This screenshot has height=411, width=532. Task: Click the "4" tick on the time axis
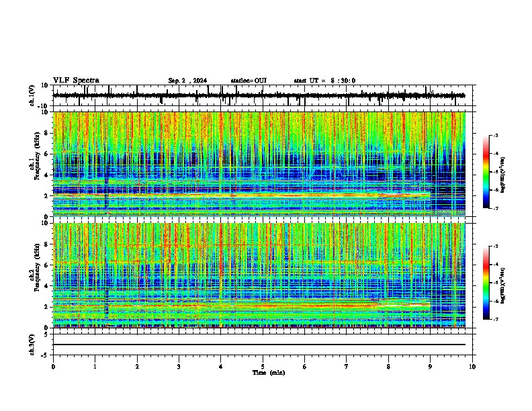click(221, 367)
